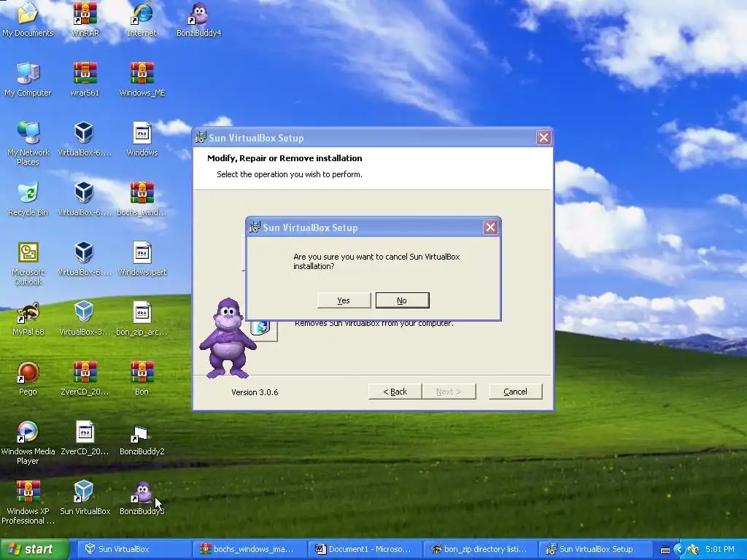The width and height of the screenshot is (747, 560).
Task: Switch to bon_zip directory listing taskbar item
Action: [480, 549]
